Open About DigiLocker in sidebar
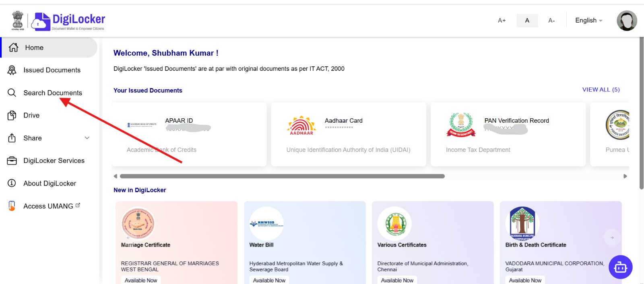 click(49, 183)
